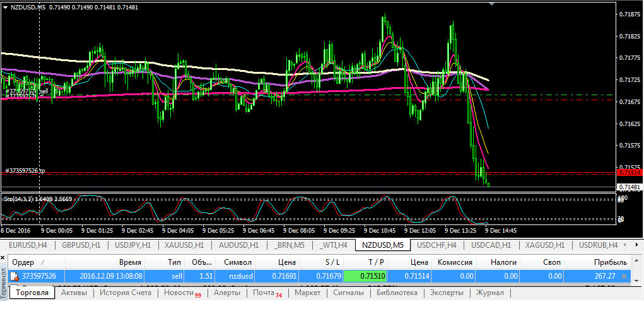Select the active NZDUSD,M5 chart tab
Screen dimensions: 644x314
pyautogui.click(x=383, y=245)
